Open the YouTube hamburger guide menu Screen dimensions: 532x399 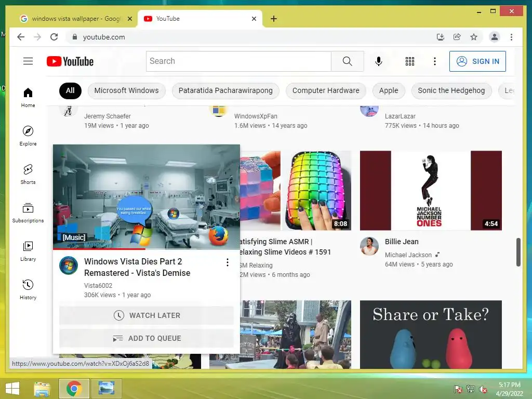click(x=28, y=61)
